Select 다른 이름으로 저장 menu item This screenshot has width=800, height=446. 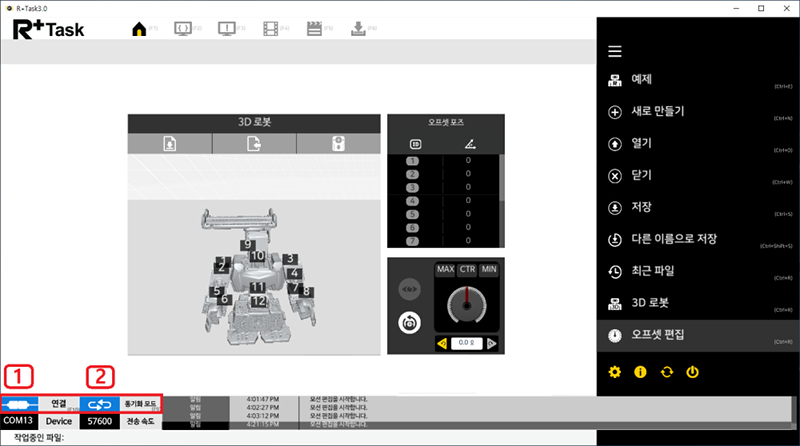[x=677, y=239]
